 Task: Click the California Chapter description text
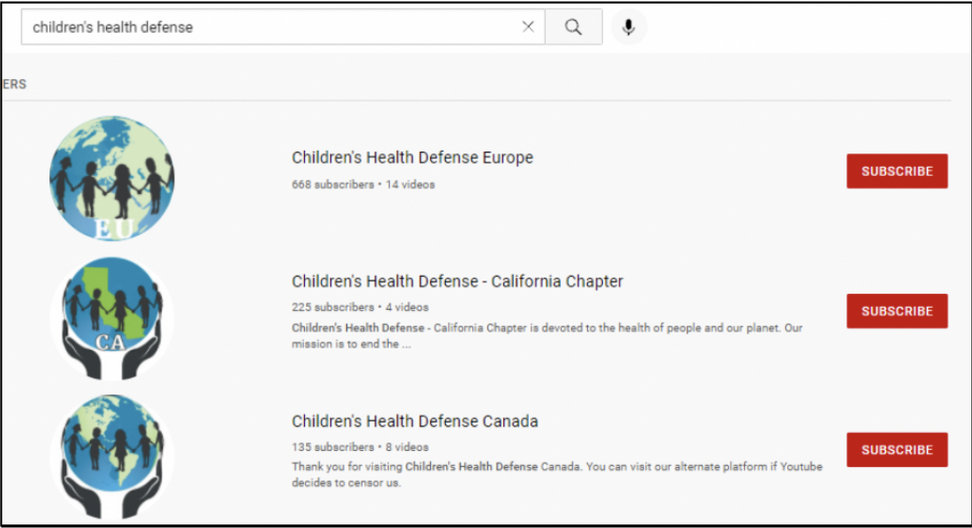coord(547,336)
